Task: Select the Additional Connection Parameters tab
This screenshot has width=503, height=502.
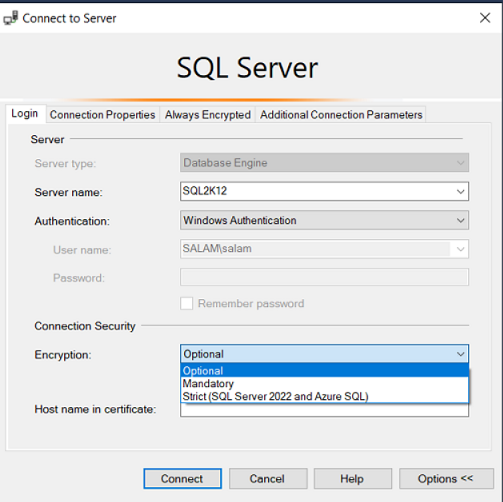Action: point(341,115)
